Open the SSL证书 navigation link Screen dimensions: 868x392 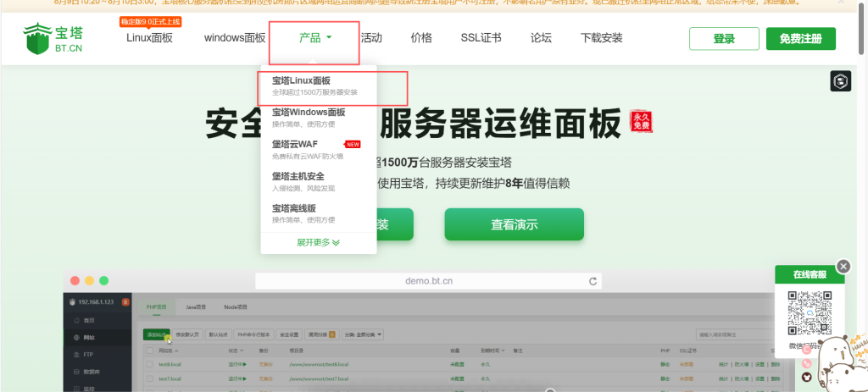tap(481, 38)
